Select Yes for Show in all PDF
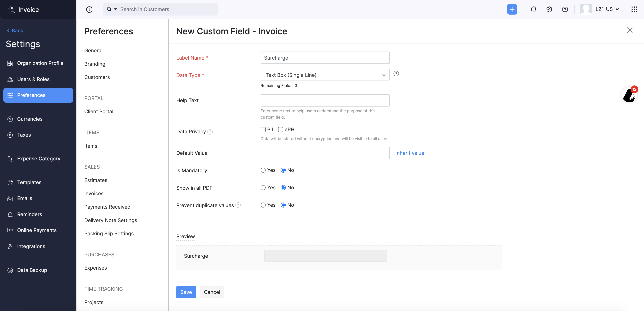 click(263, 188)
